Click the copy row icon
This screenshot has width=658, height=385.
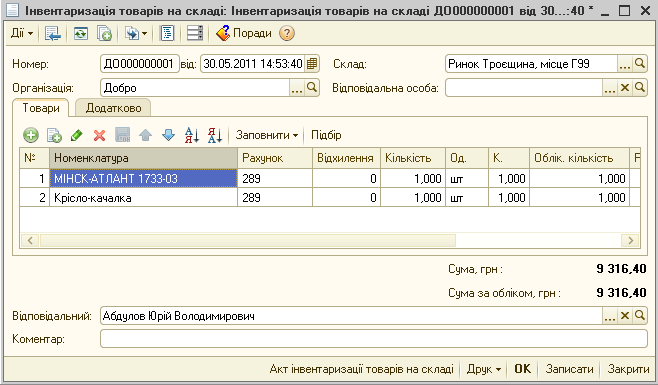click(x=54, y=135)
